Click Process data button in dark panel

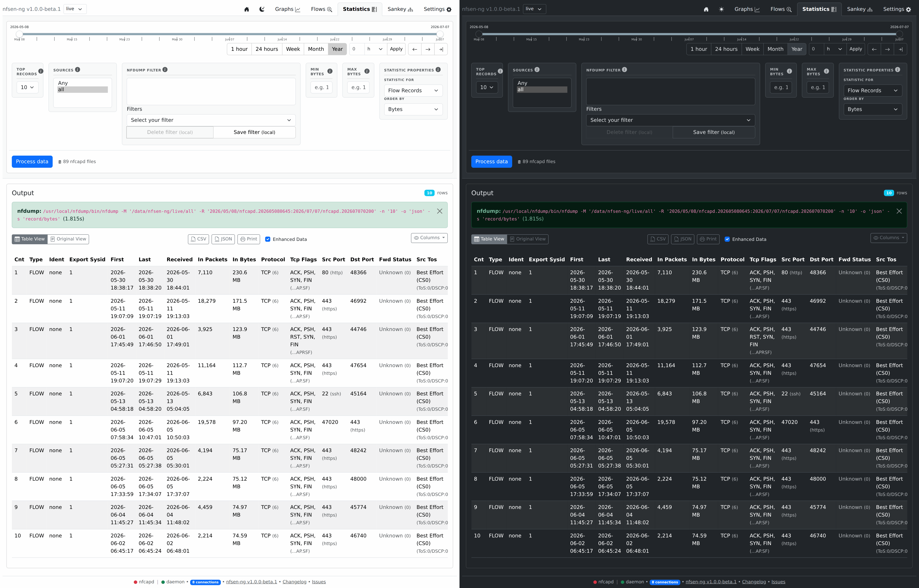(x=491, y=162)
